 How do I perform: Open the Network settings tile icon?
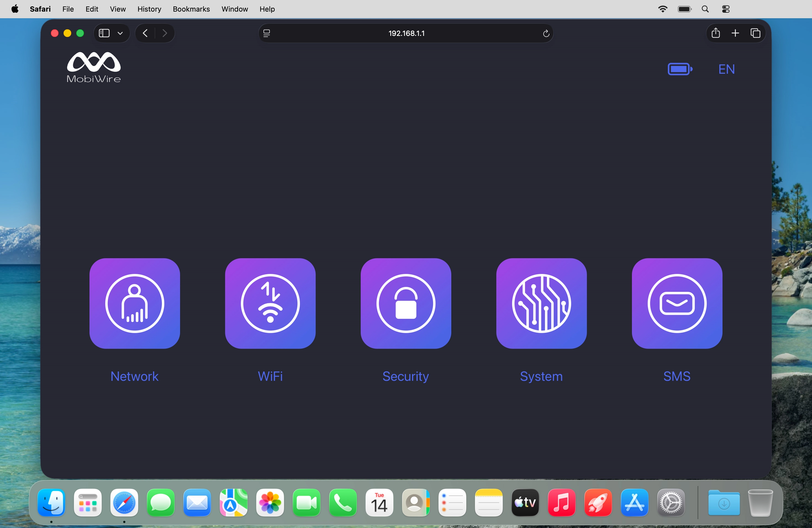coord(135,303)
